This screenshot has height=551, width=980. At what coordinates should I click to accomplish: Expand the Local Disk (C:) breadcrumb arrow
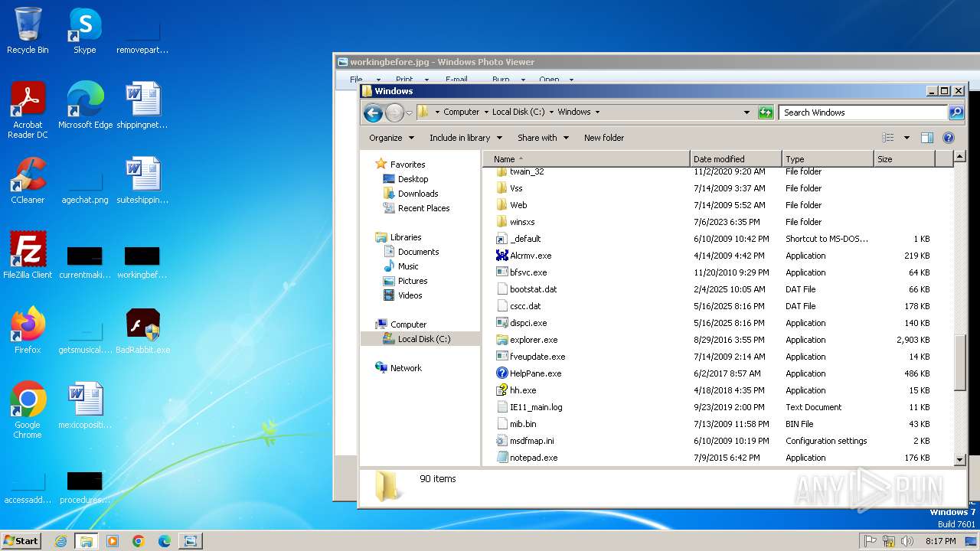point(550,112)
